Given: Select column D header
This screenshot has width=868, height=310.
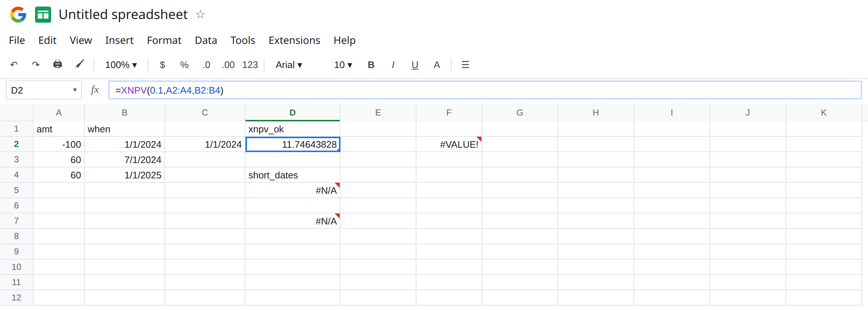Looking at the screenshot, I should tap(293, 113).
